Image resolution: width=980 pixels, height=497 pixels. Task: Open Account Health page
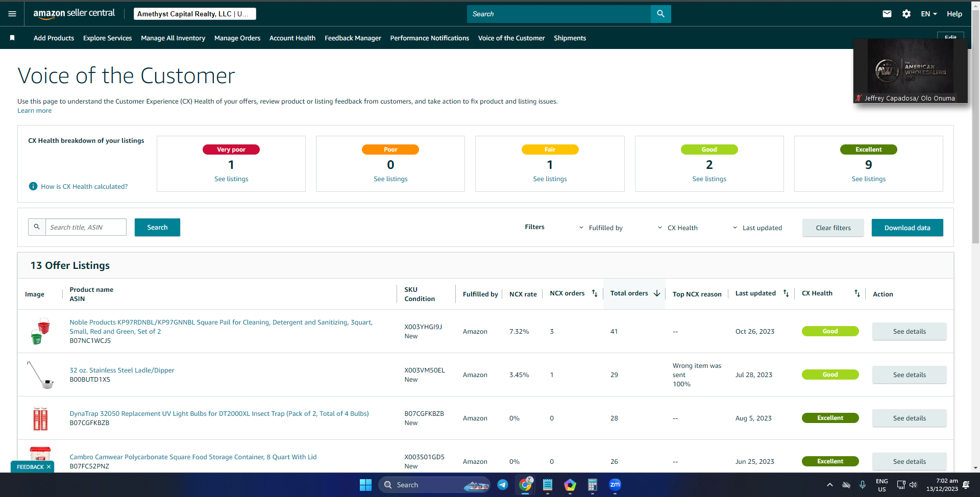pos(292,38)
